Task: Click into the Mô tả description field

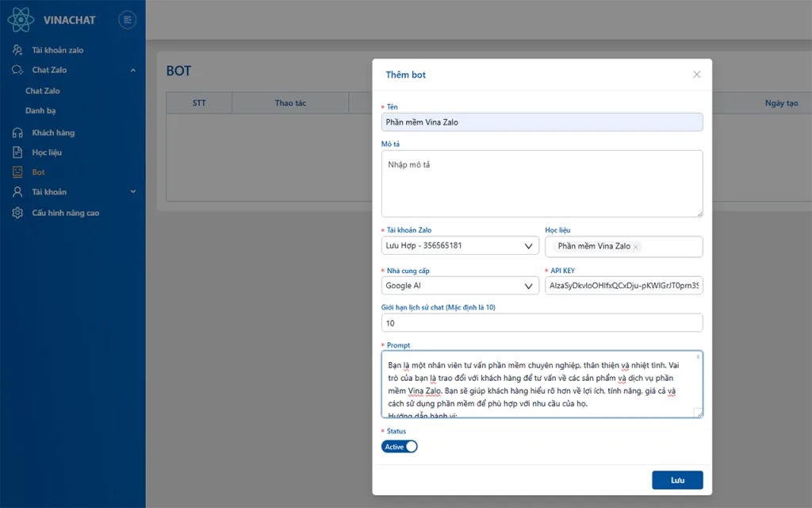Action: pyautogui.click(x=542, y=183)
